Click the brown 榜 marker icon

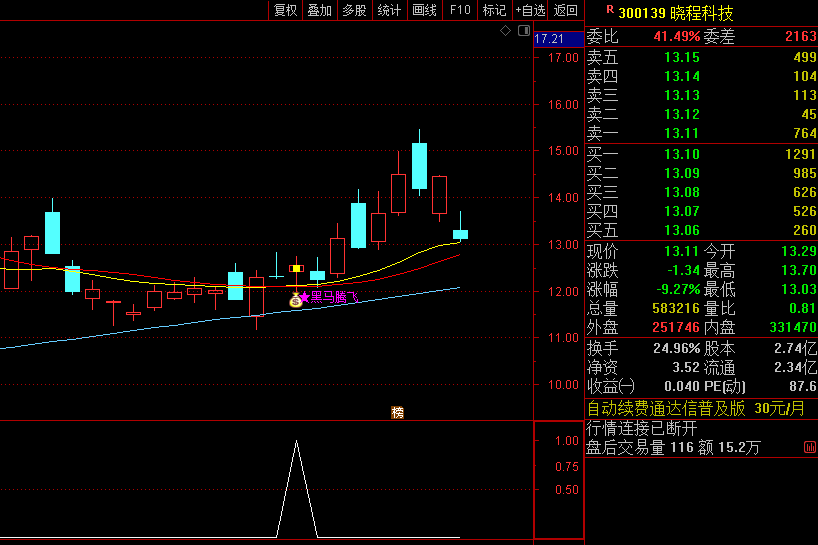pos(397,412)
